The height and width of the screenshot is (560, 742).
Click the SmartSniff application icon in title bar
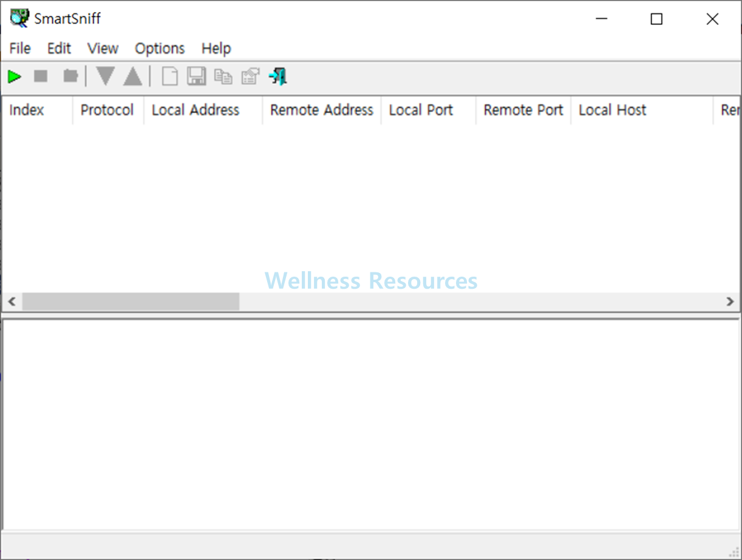point(19,18)
